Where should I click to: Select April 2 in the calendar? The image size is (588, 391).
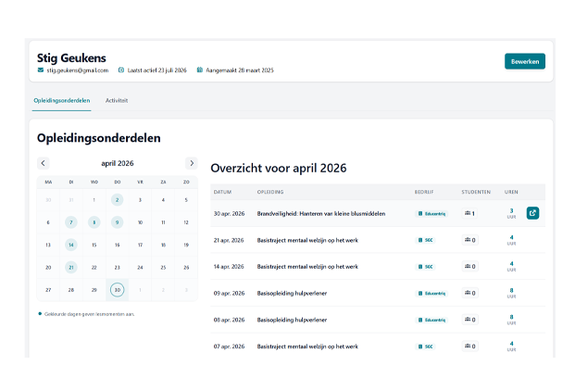click(117, 200)
